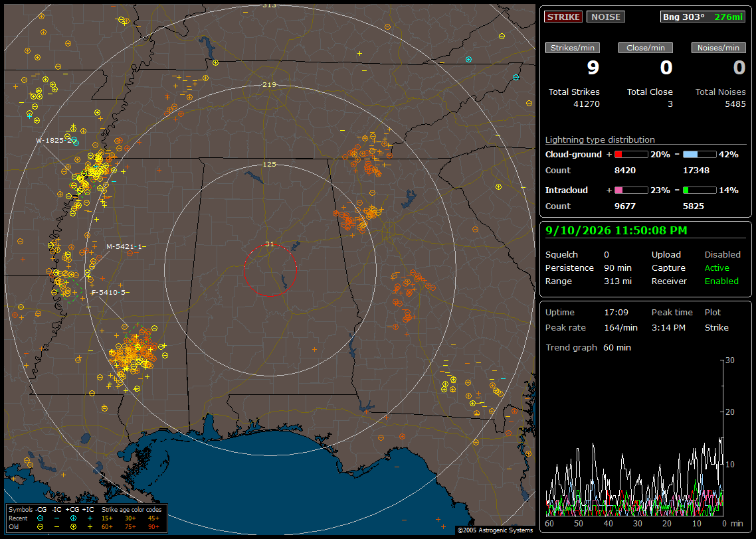Toggle the Capture Active status
This screenshot has height=539, width=756.
(716, 268)
